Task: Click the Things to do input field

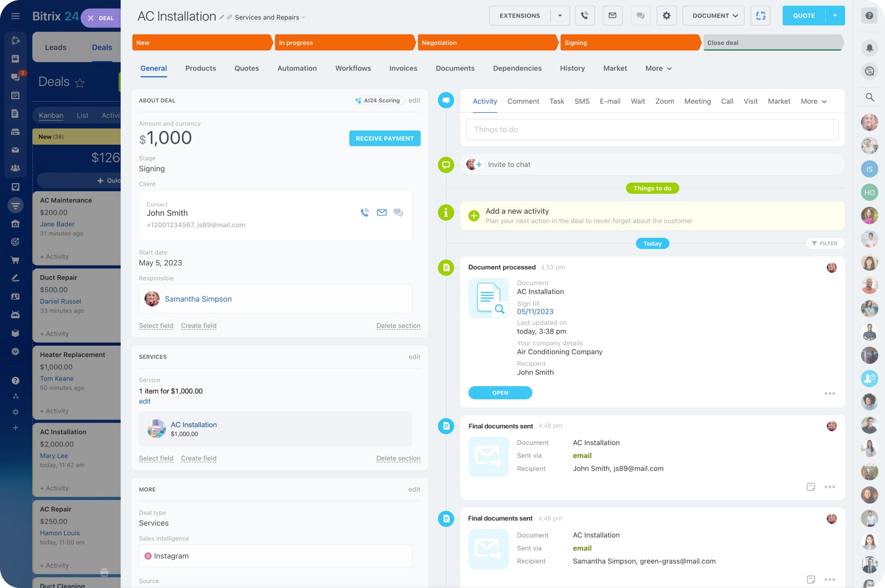Action: click(652, 130)
